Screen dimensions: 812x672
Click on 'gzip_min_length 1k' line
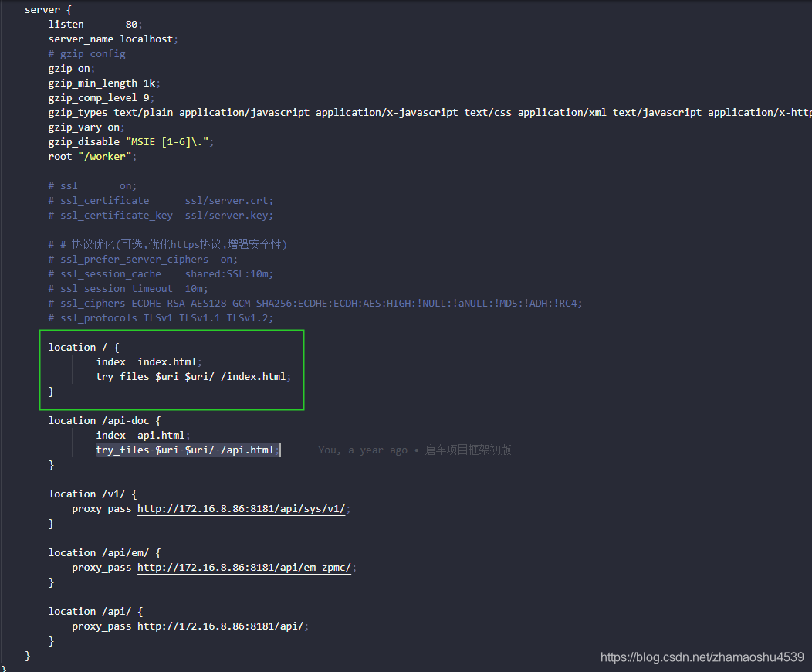coord(104,83)
